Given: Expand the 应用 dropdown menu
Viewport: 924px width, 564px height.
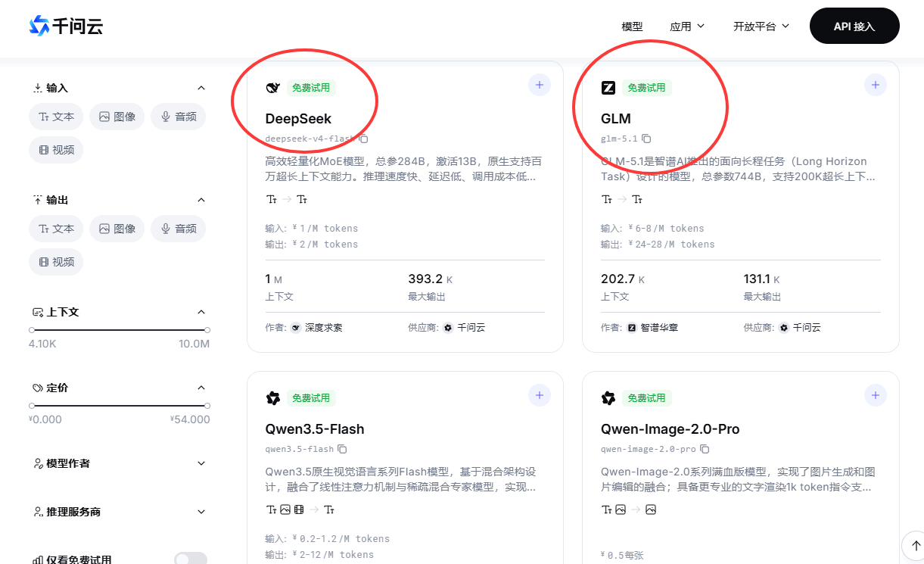Looking at the screenshot, I should pos(687,26).
